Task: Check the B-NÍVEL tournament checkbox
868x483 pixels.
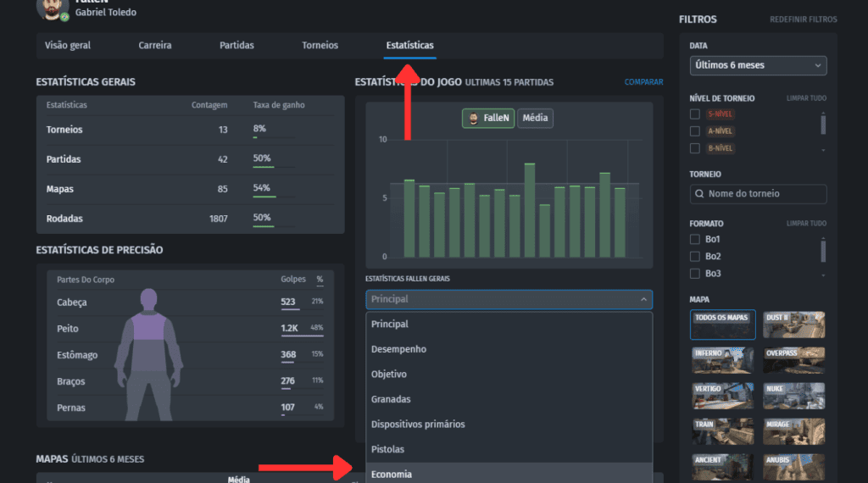Action: 695,148
